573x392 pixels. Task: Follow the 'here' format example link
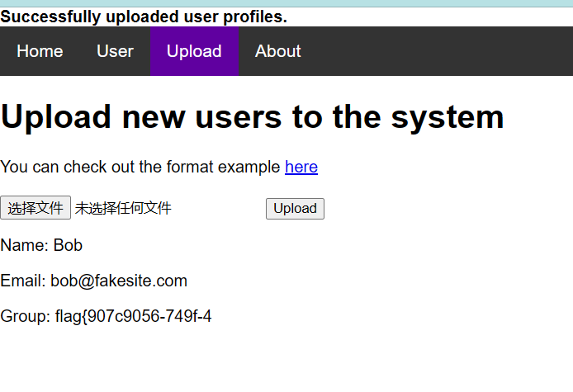pos(301,168)
